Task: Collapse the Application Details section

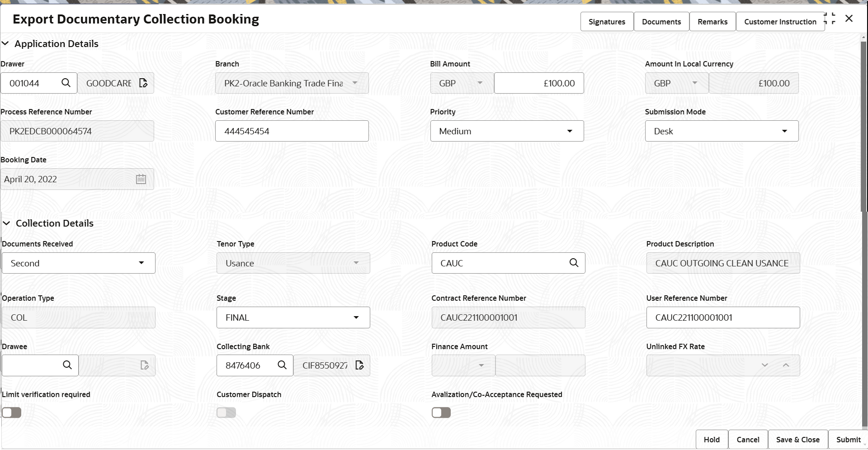Action: click(x=5, y=43)
